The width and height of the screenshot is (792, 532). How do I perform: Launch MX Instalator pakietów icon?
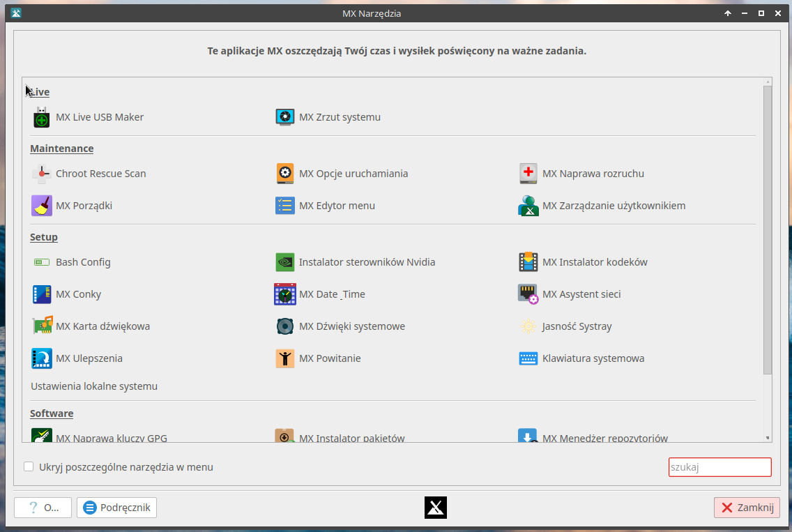[285, 435]
